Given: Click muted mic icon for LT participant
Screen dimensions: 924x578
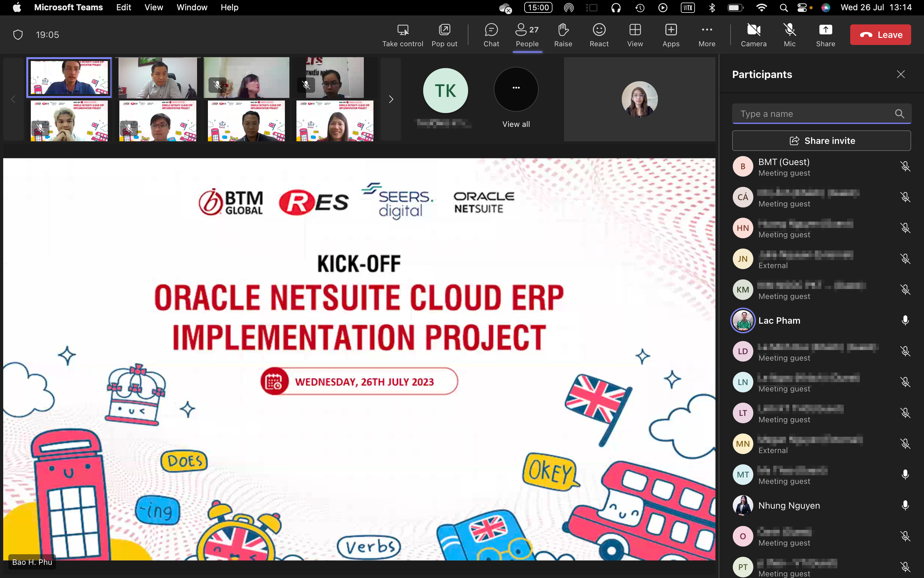Looking at the screenshot, I should click(905, 413).
